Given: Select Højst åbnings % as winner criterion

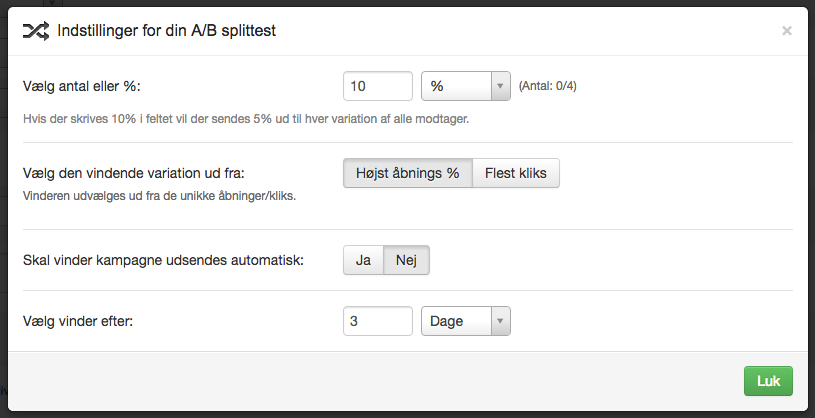Looking at the screenshot, I should tap(408, 173).
